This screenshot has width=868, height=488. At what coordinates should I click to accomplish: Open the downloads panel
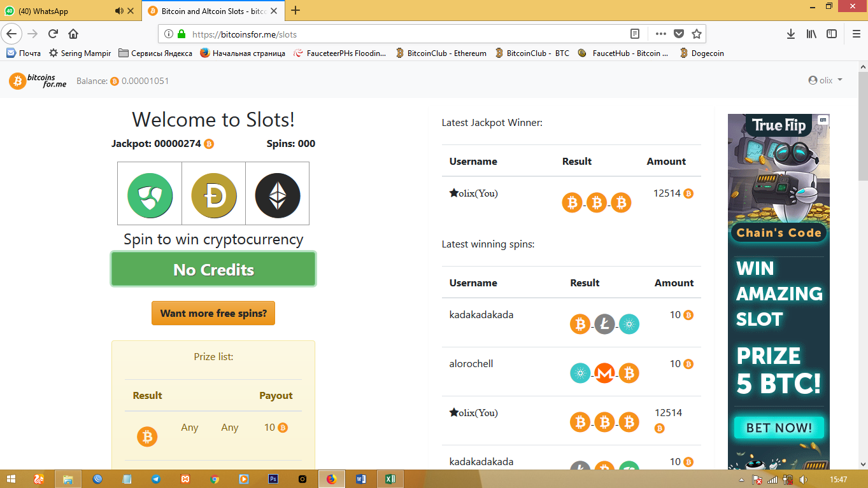[790, 34]
